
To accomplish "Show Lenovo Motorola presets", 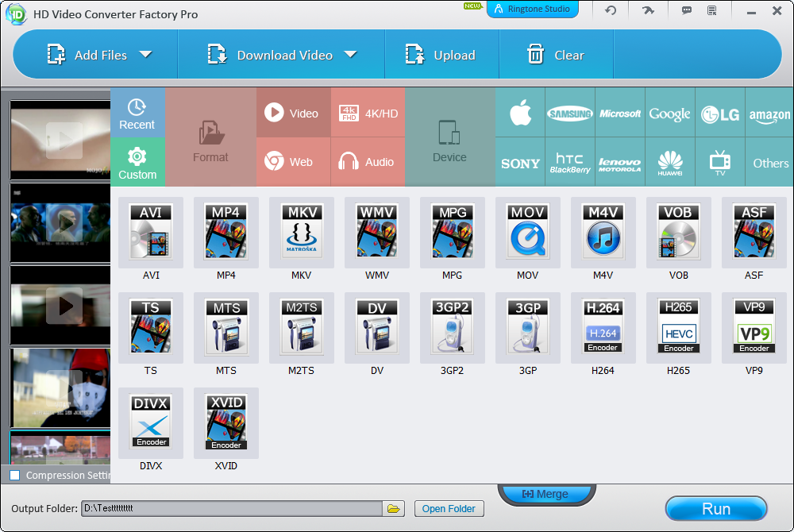I will pyautogui.click(x=620, y=162).
